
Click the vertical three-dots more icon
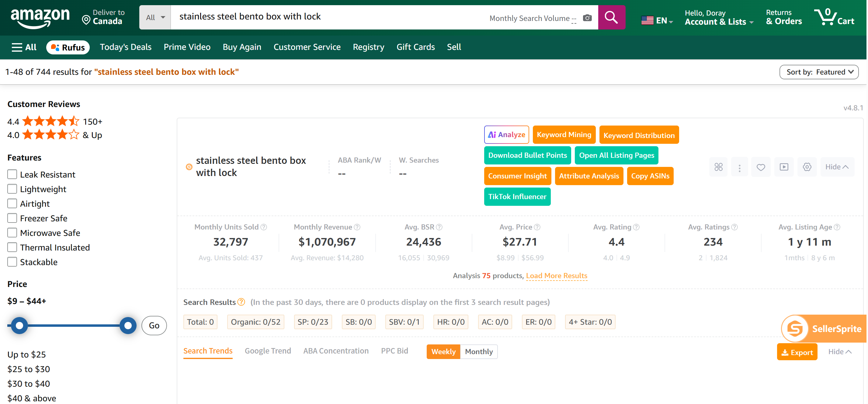pos(739,167)
